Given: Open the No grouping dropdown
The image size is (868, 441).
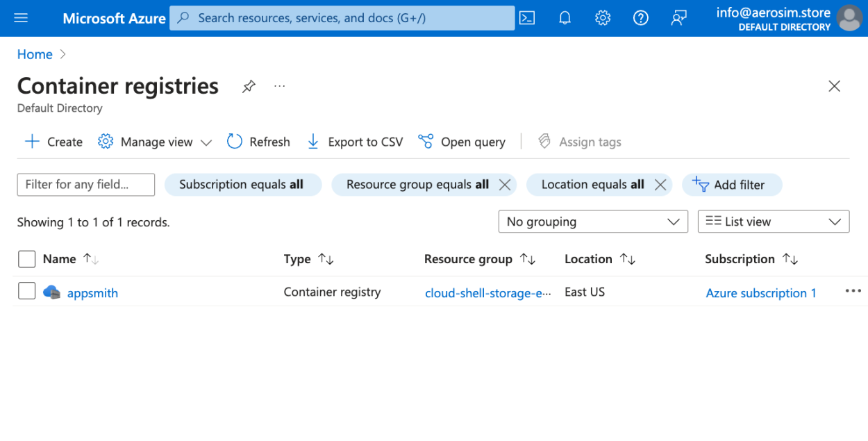Looking at the screenshot, I should click(592, 222).
